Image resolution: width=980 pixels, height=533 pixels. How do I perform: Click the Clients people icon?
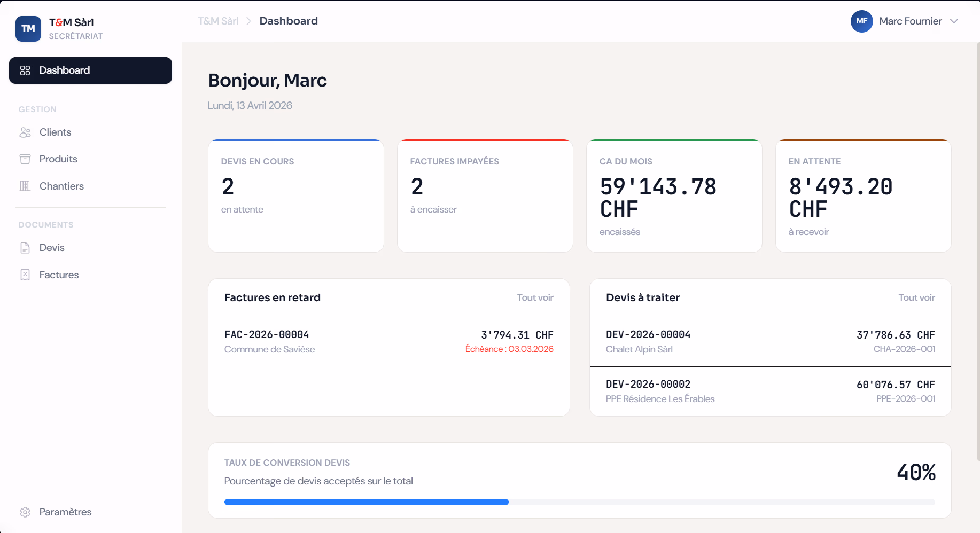click(25, 132)
